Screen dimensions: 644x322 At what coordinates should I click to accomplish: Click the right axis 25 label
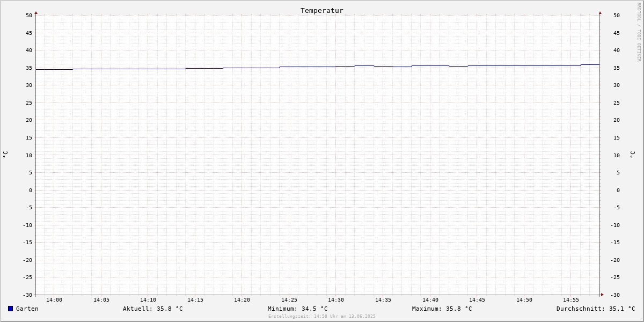[x=617, y=103]
